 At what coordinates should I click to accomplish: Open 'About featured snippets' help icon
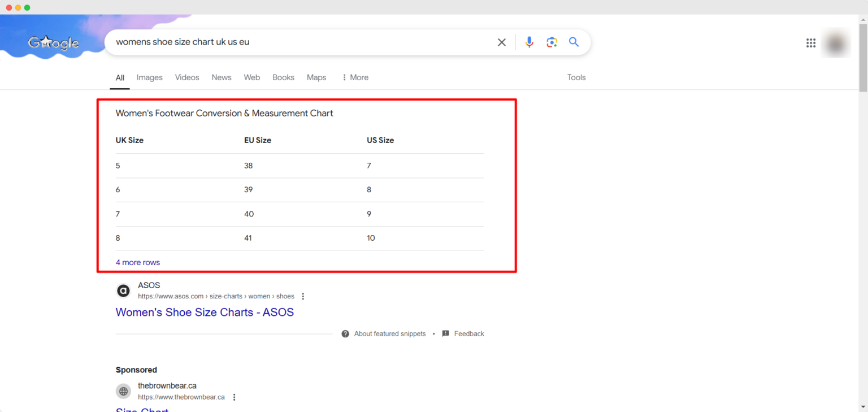pos(345,333)
